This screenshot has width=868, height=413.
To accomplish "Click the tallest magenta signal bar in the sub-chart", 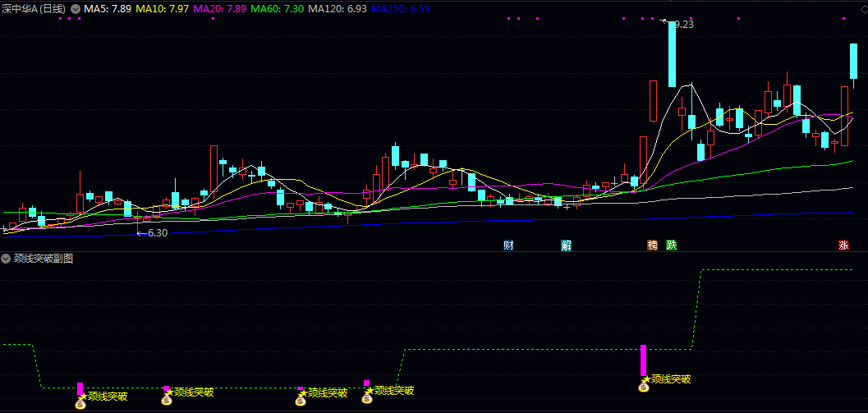I will 644,360.
